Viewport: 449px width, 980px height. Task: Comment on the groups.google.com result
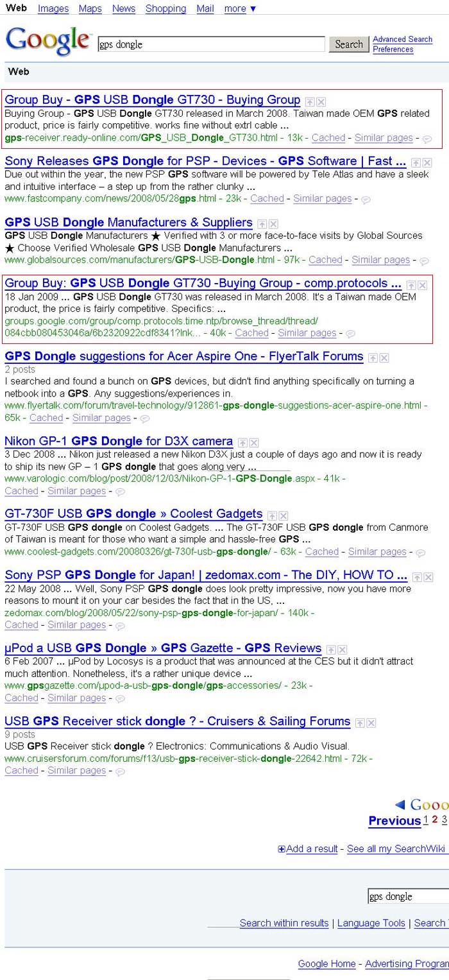(350, 334)
